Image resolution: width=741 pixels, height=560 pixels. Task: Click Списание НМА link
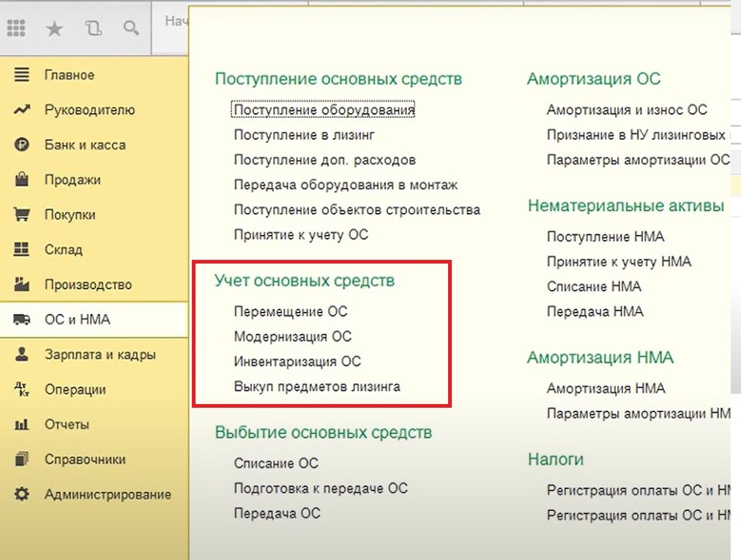coord(594,286)
